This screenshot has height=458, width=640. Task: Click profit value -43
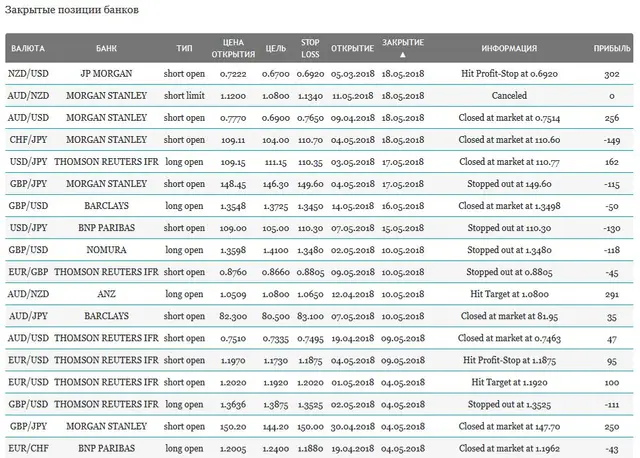pyautogui.click(x=612, y=449)
